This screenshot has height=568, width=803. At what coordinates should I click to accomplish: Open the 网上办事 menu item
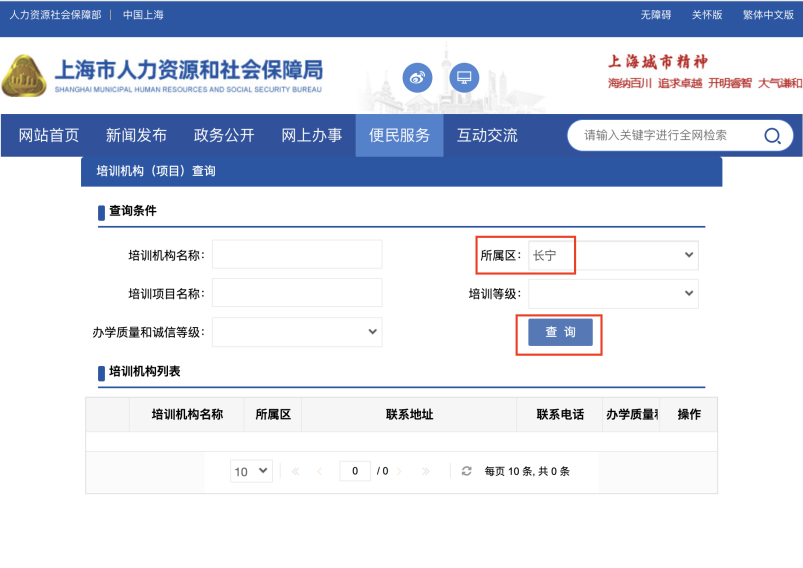(311, 135)
